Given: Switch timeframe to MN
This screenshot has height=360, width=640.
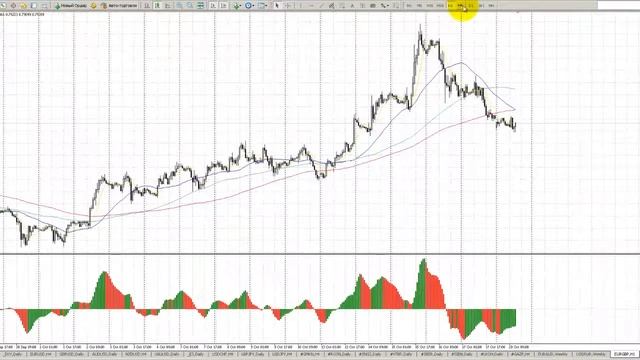Looking at the screenshot, I should 492,6.
